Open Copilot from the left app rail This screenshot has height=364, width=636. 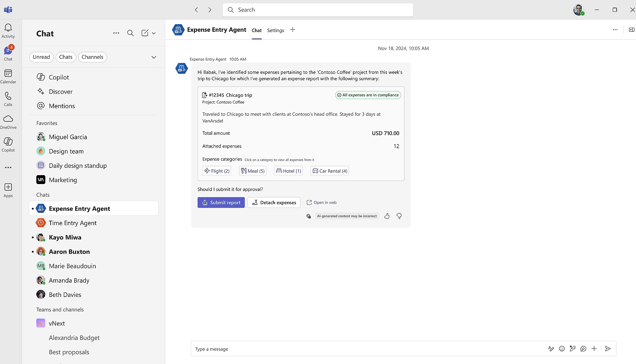click(x=8, y=144)
